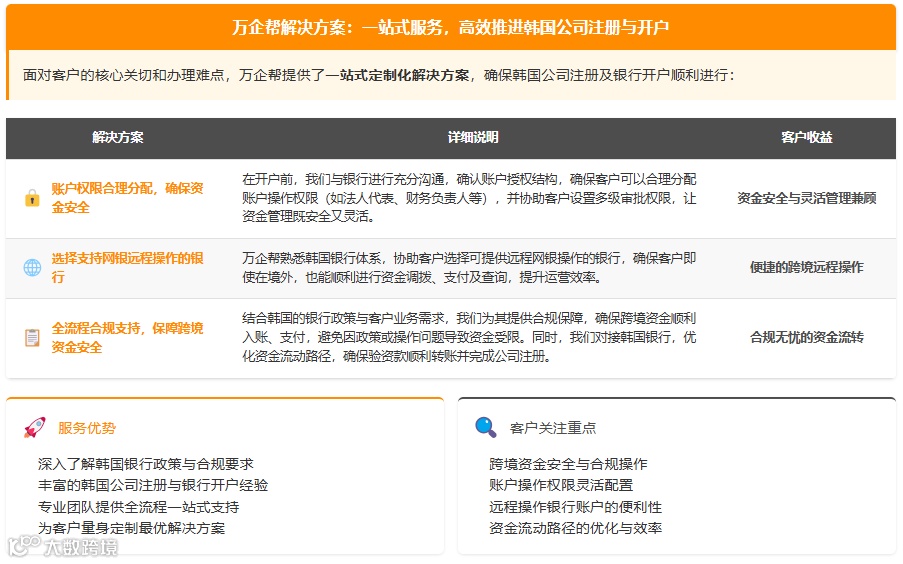Viewport: 903px width, 564px height.
Task: Click the line 为客户量身定制最优解决方案
Action: tap(131, 528)
